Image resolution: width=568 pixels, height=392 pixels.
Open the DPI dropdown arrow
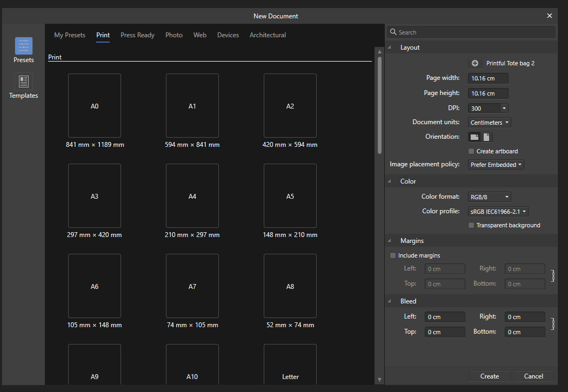pos(504,108)
